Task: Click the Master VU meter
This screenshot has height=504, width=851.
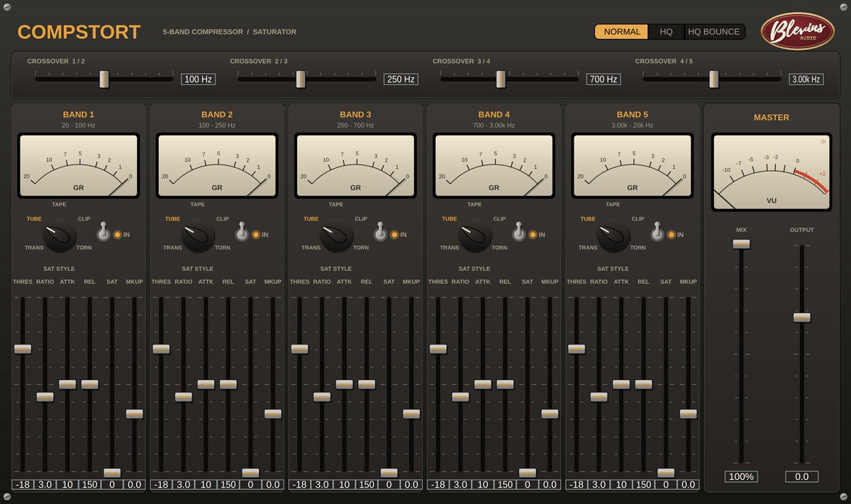Action: point(772,172)
